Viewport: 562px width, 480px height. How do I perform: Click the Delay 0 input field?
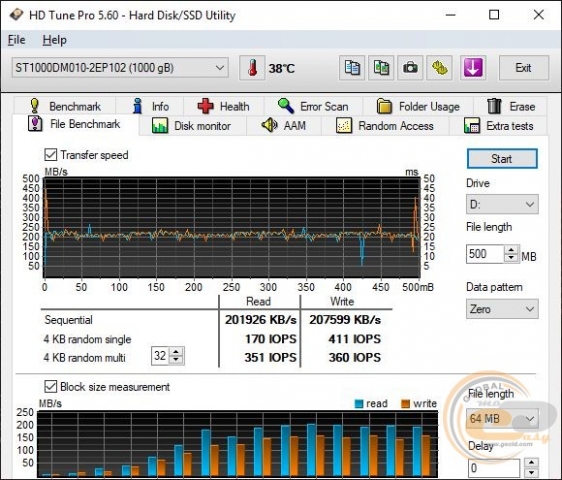(494, 468)
